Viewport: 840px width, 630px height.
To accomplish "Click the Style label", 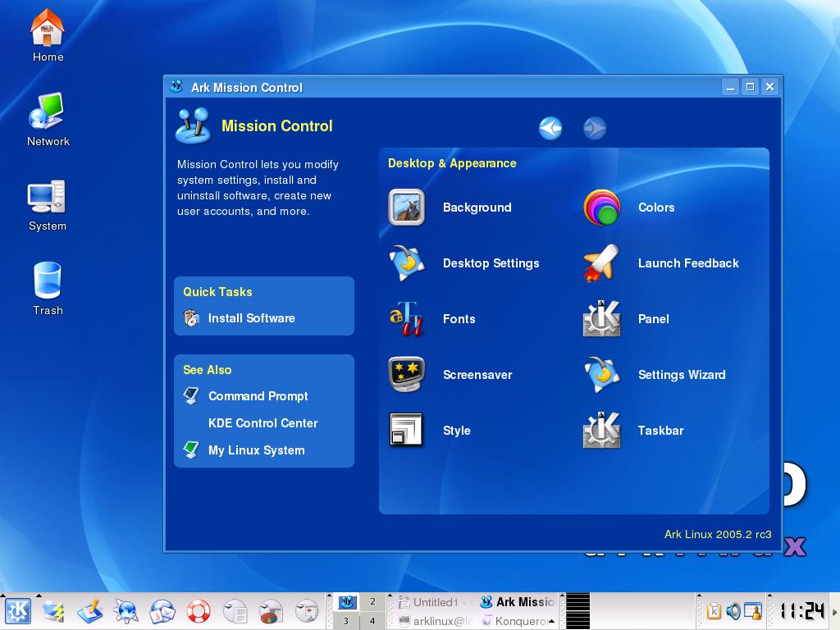I will (456, 431).
